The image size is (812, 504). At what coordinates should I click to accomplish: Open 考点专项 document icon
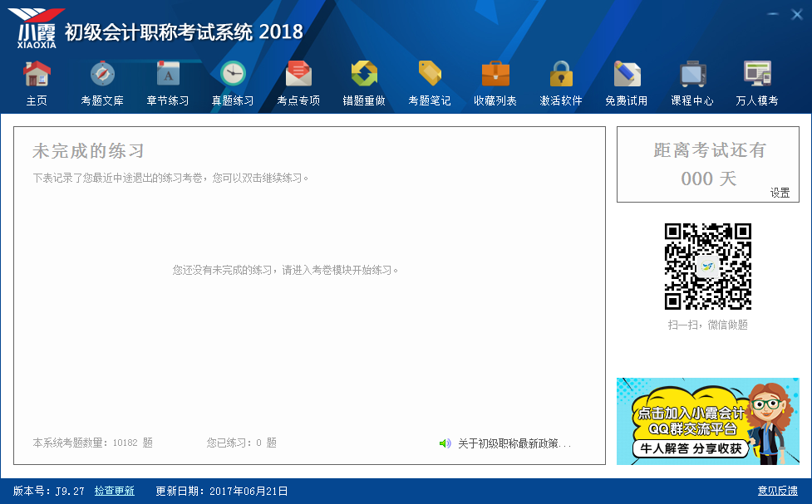(298, 75)
